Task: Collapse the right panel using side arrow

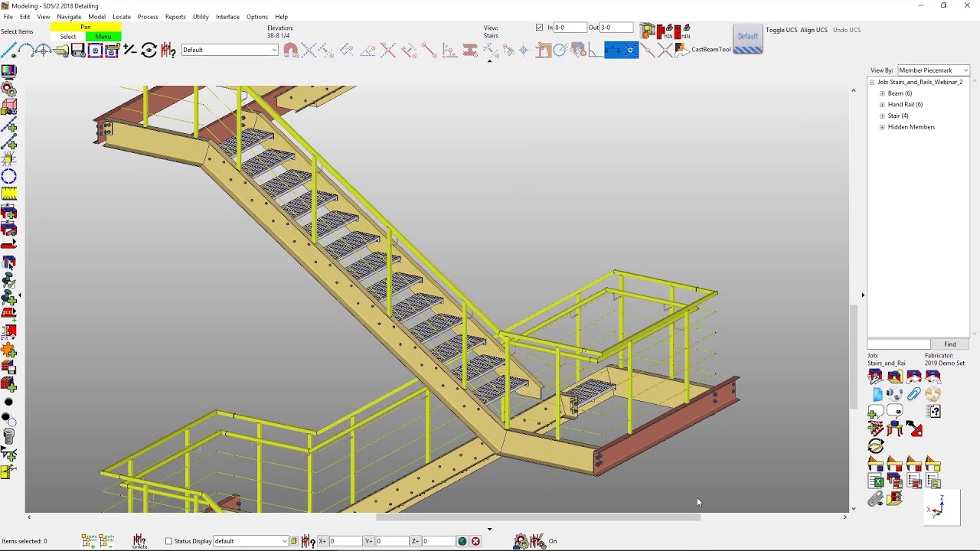Action: [863, 295]
